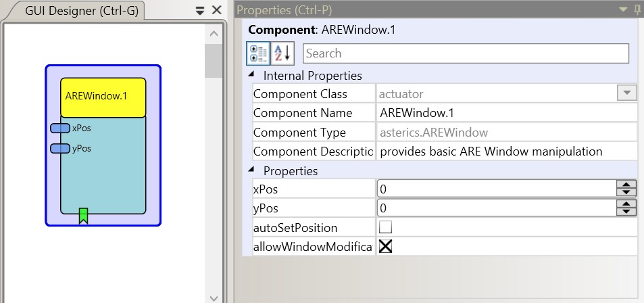Screen dimensions: 644x303
Task: Click the green event trigger port on AREWindow.1
Action: (83, 216)
